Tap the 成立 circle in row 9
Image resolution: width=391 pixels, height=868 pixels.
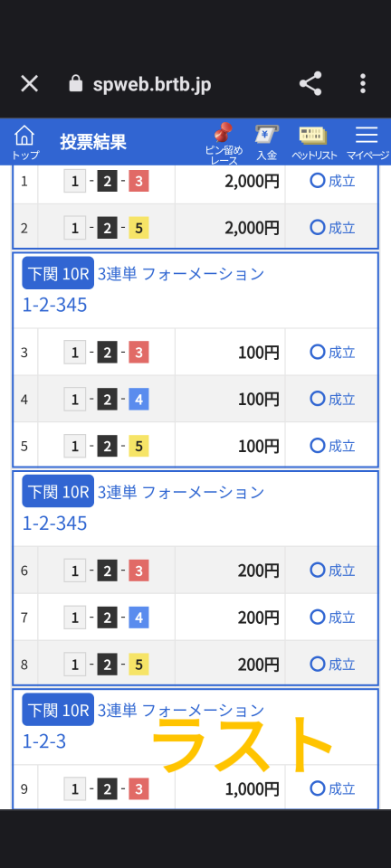pyautogui.click(x=318, y=788)
